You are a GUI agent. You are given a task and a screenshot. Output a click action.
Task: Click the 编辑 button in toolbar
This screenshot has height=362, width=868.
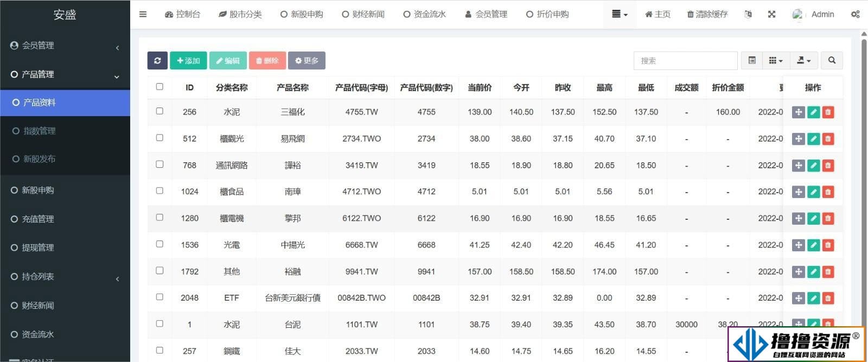[x=228, y=60]
